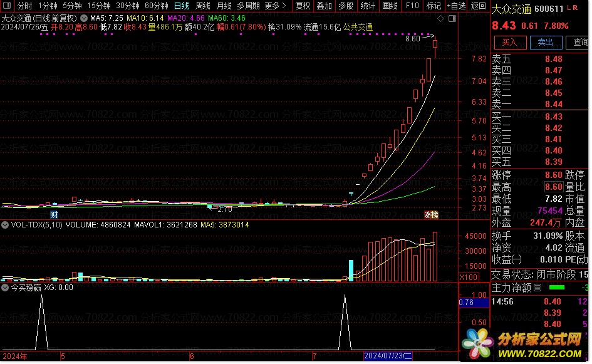Click the 主力净额 list icon
Image resolution: width=592 pixels, height=364 pixels.
coord(537,288)
